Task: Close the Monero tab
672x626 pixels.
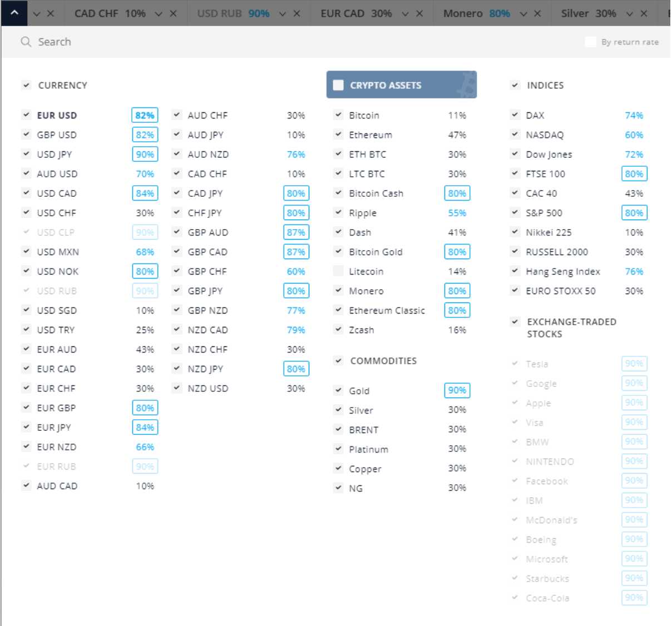Action: click(x=537, y=13)
